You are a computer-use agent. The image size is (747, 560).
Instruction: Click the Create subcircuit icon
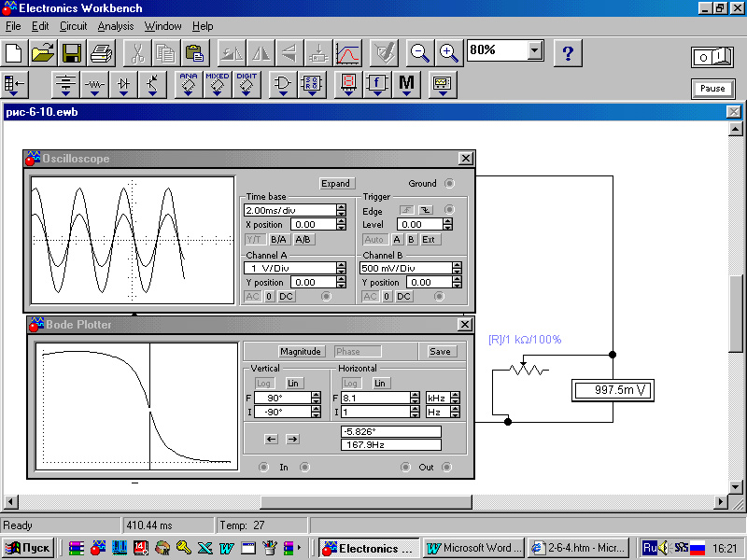318,53
